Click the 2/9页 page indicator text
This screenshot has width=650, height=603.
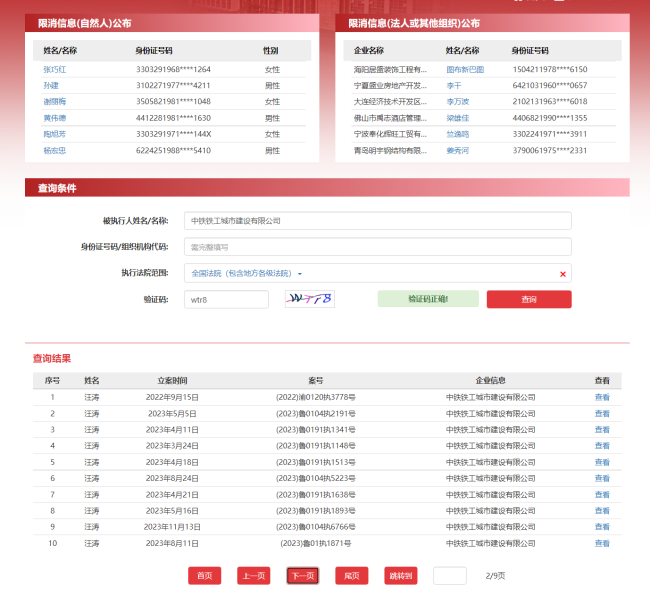click(495, 576)
